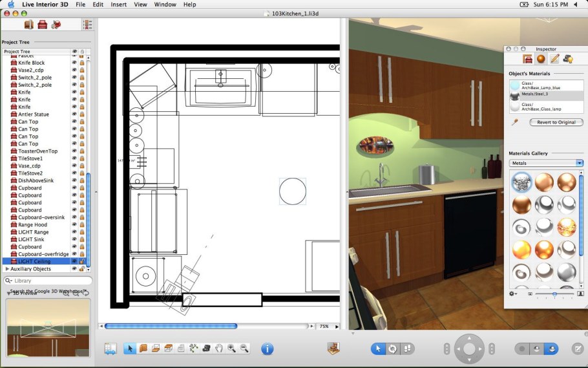Click the 3D orbit rotate tool
The image size is (588, 368).
pyautogui.click(x=392, y=349)
